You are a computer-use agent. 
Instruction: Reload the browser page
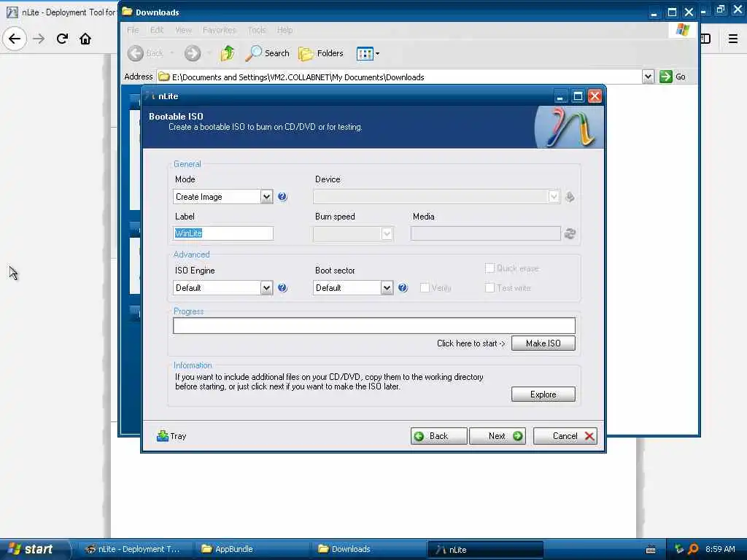coord(62,39)
